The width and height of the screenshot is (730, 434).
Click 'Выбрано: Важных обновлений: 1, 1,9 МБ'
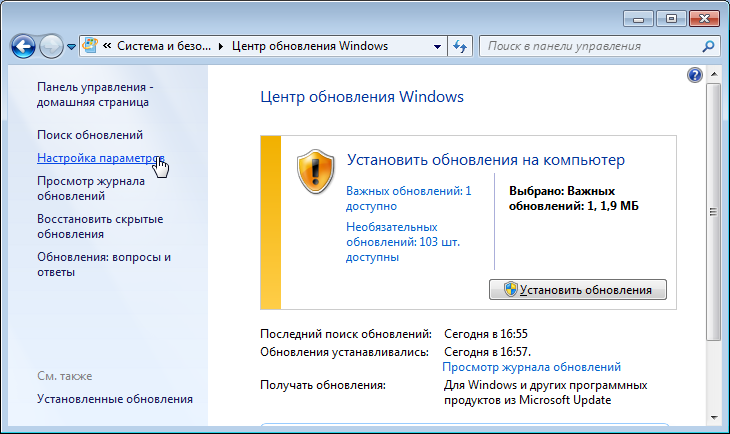(574, 198)
